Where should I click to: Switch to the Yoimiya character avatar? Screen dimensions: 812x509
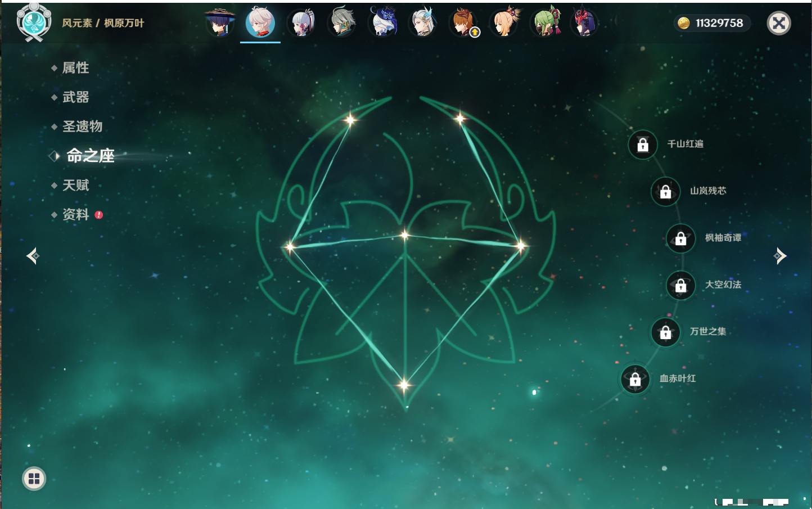504,22
